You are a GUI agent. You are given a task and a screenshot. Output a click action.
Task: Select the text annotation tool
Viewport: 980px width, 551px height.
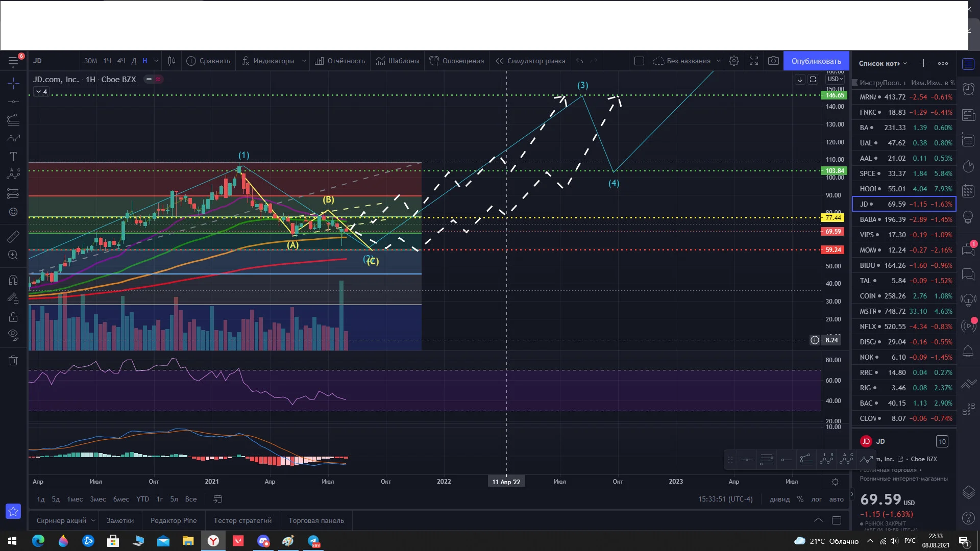pyautogui.click(x=13, y=157)
